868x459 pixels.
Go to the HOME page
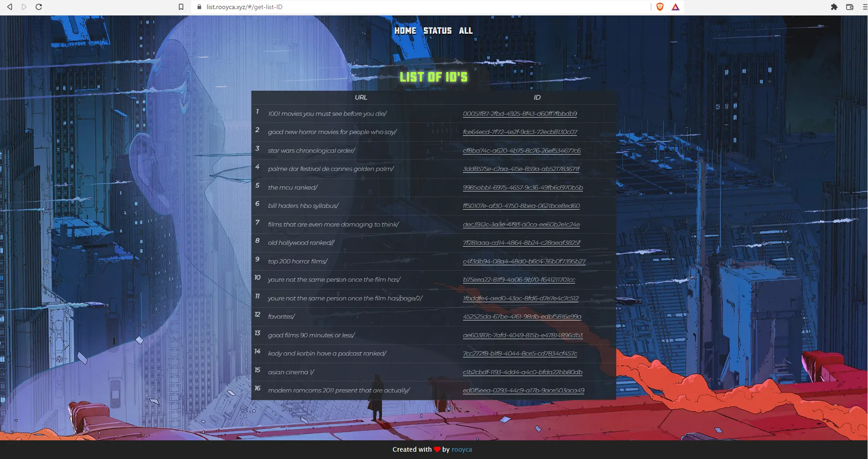pyautogui.click(x=405, y=31)
